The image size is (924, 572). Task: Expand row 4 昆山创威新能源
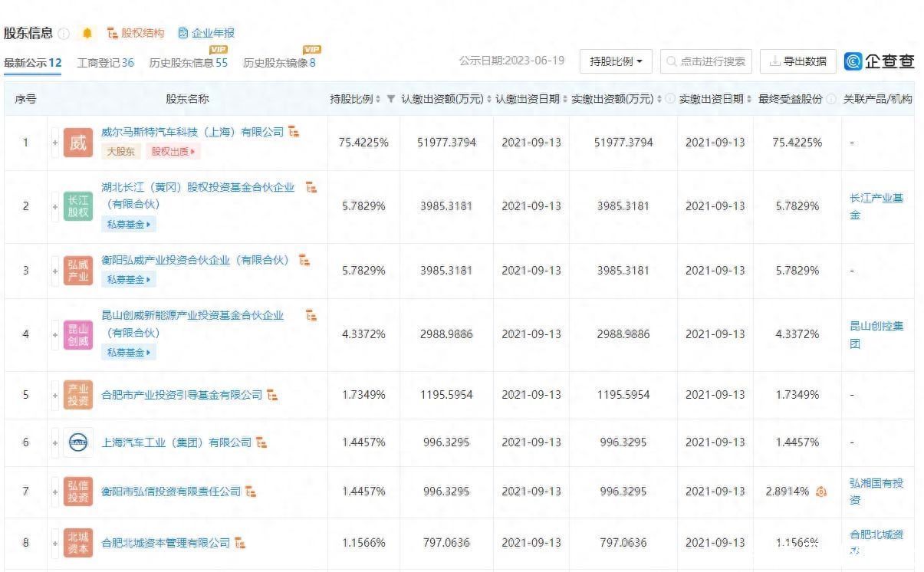(x=54, y=334)
